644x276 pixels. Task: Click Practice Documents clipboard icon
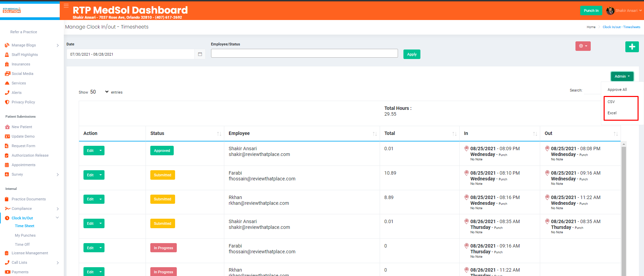coord(7,199)
